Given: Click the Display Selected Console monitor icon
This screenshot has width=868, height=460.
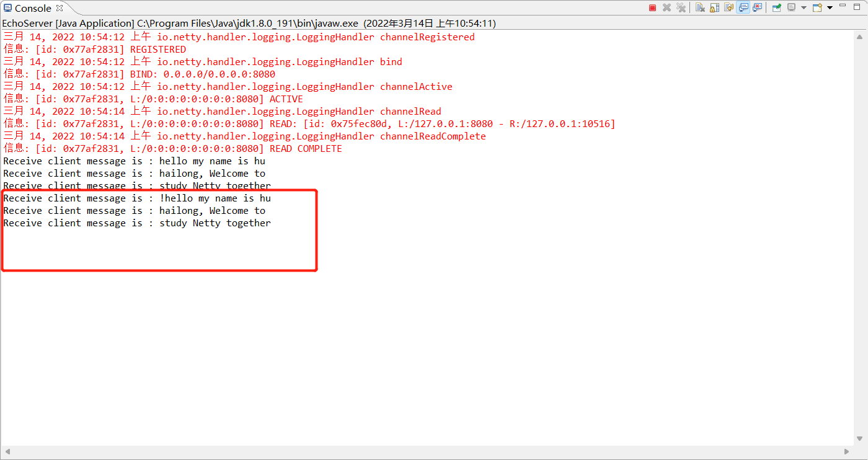Looking at the screenshot, I should pos(791,7).
